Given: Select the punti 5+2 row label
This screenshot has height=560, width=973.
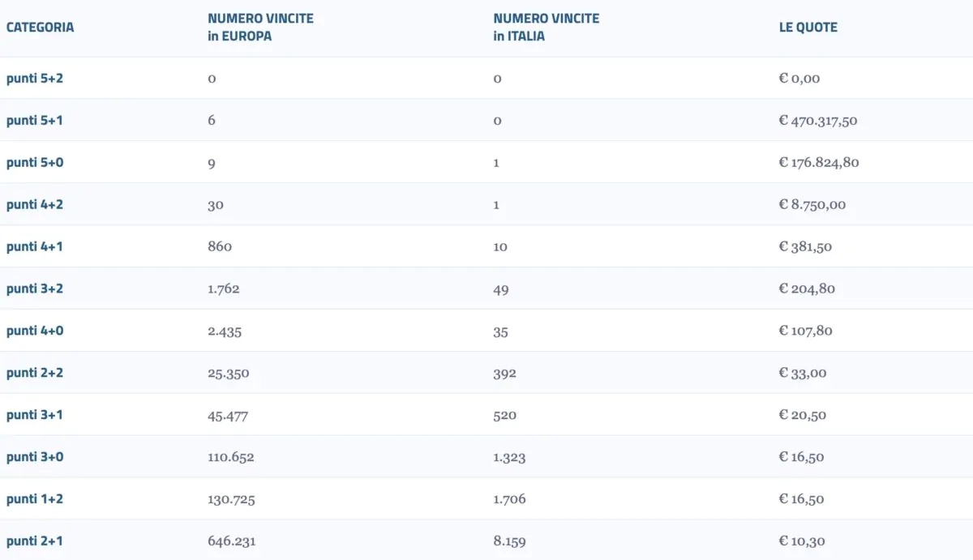Looking at the screenshot, I should pyautogui.click(x=34, y=79).
